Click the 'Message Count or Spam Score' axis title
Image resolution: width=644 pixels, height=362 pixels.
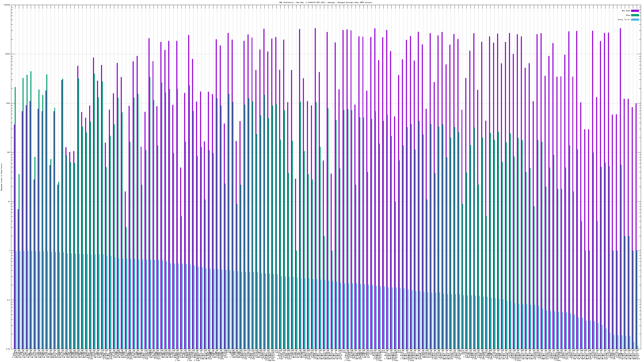click(1, 177)
